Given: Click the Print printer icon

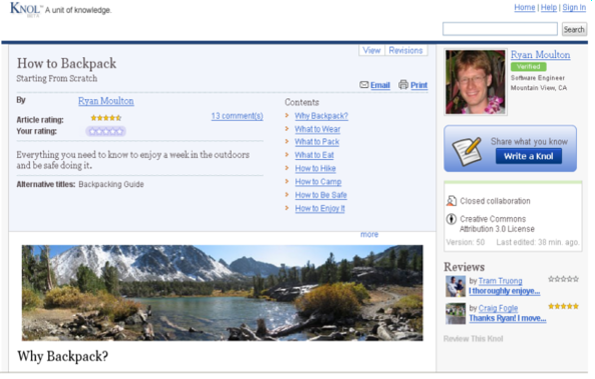Looking at the screenshot, I should [x=403, y=84].
